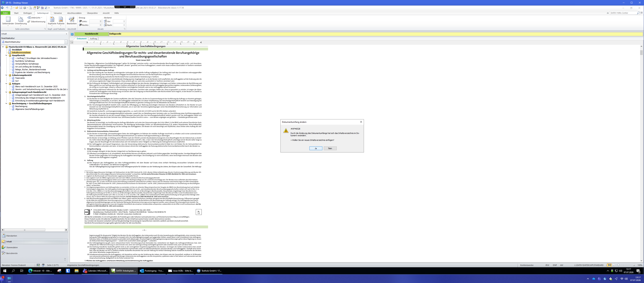644x283 pixels.
Task: Select Rechtliche Verhältnisse in the tree
Action: click(25, 61)
